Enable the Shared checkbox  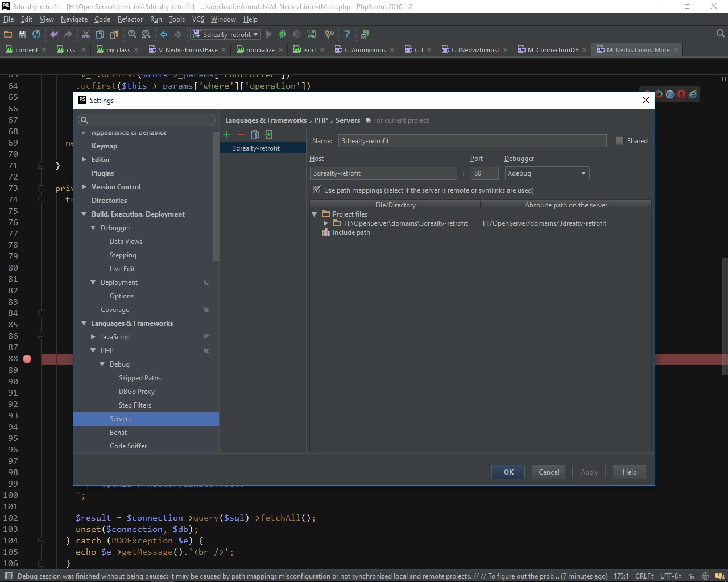[620, 141]
